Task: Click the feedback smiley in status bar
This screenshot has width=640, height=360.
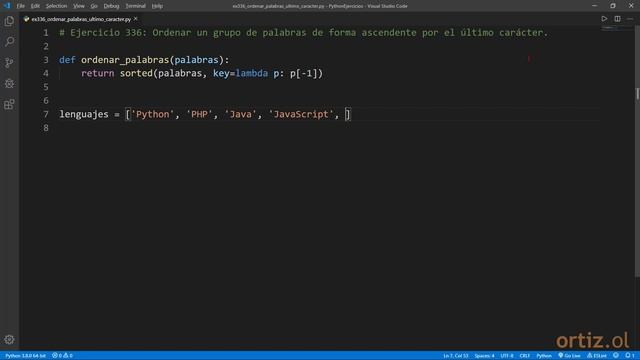Action: pyautogui.click(x=616, y=356)
